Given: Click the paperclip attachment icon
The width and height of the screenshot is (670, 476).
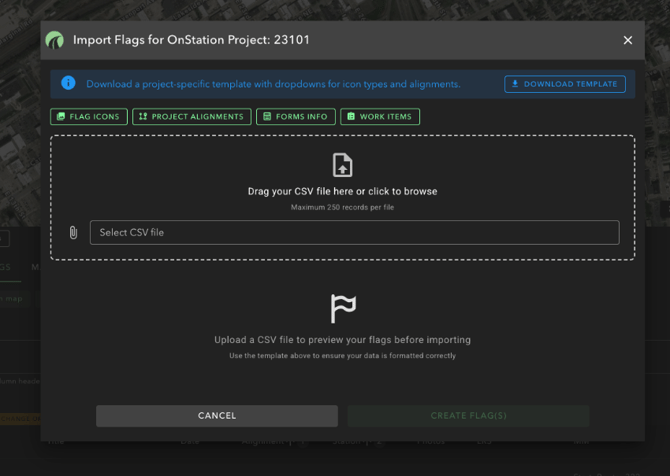Looking at the screenshot, I should (73, 232).
